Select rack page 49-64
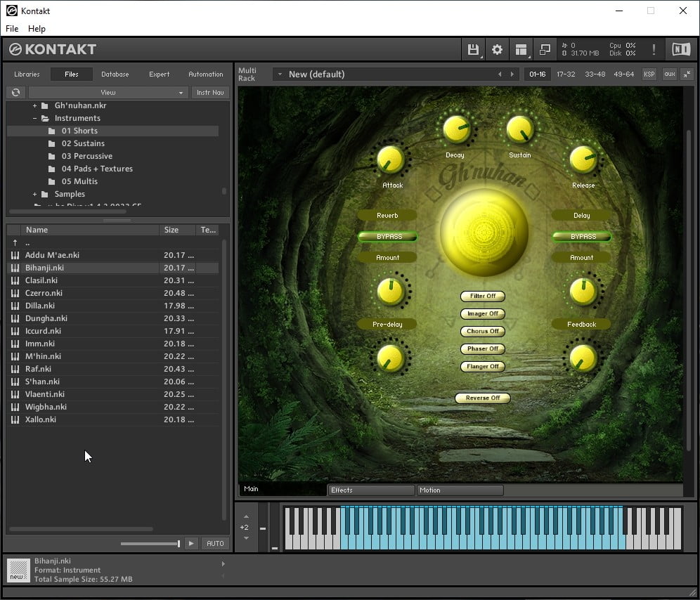700x600 pixels. point(623,74)
